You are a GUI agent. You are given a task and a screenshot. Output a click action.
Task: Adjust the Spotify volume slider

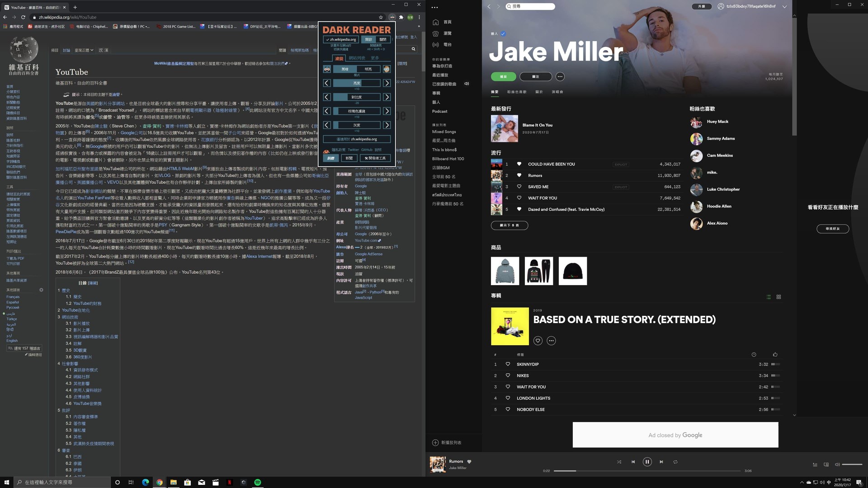pyautogui.click(x=852, y=465)
